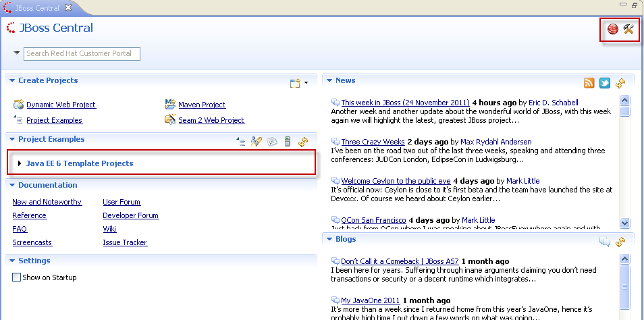Open Don't Call it a Comeback blog
This screenshot has height=320, width=644.
400,261
